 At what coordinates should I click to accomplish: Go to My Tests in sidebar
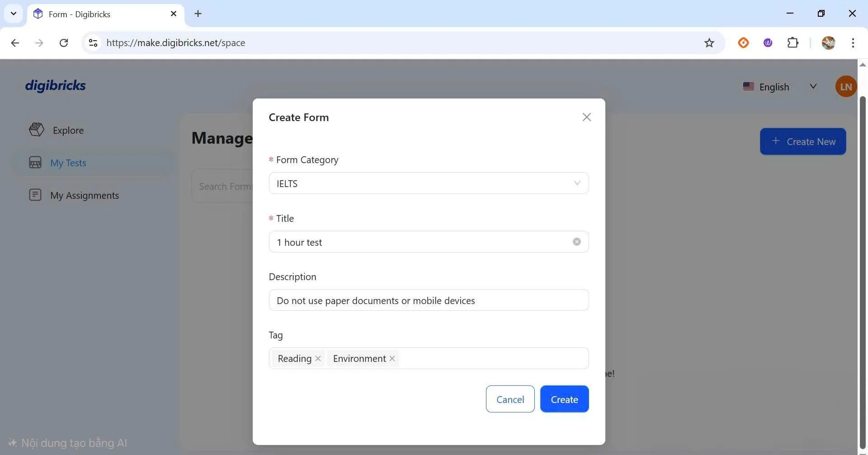(x=68, y=163)
